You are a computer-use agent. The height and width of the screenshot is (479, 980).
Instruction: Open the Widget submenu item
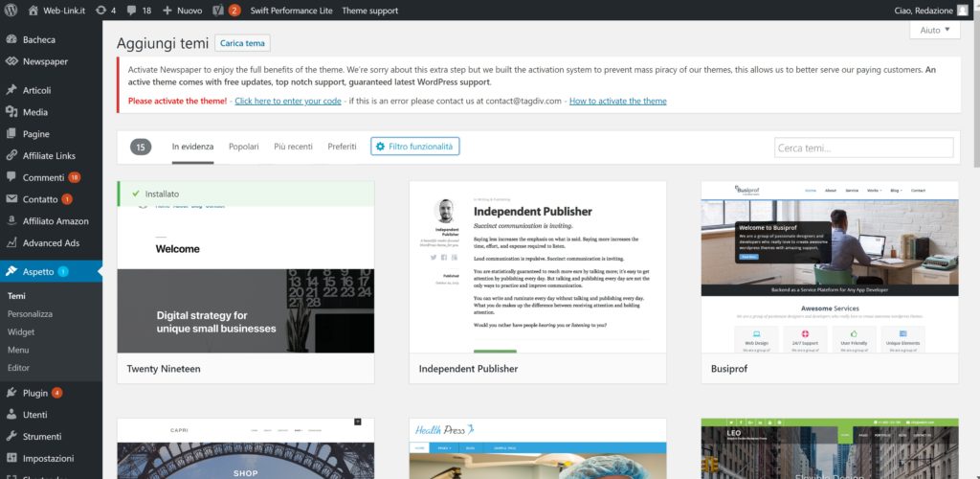21,332
